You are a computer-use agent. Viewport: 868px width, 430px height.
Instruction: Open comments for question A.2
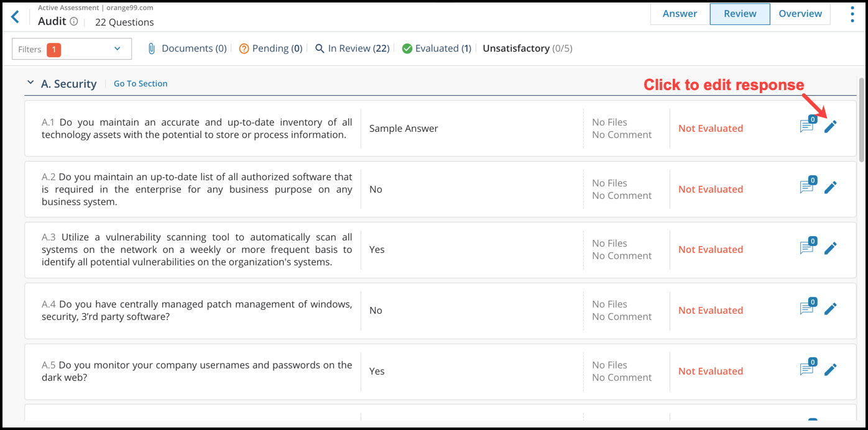[x=807, y=186]
